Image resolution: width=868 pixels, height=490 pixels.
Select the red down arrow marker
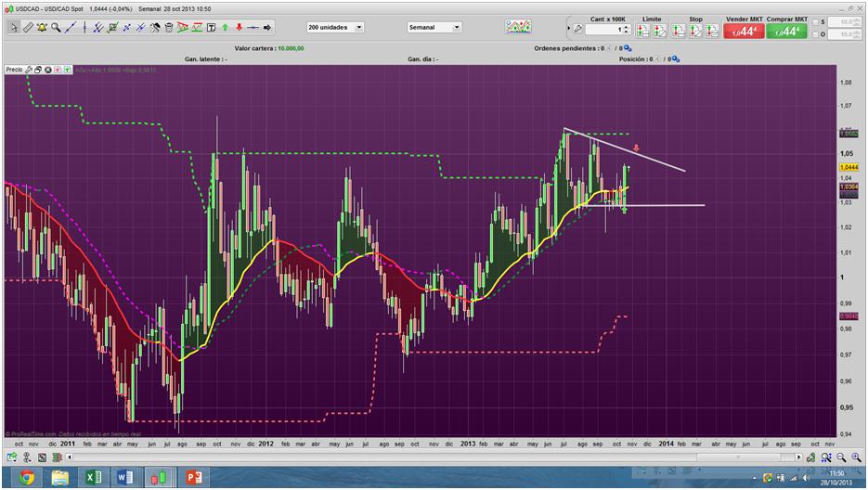point(239,28)
